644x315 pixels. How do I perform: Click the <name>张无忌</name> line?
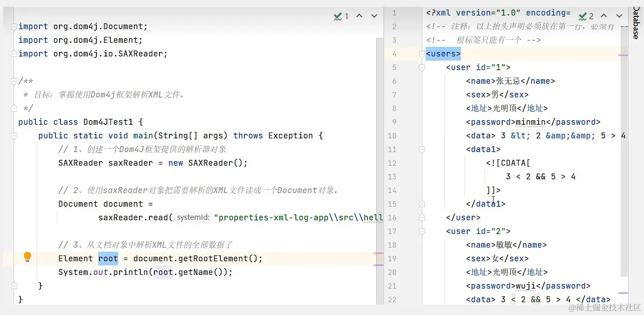pos(510,81)
